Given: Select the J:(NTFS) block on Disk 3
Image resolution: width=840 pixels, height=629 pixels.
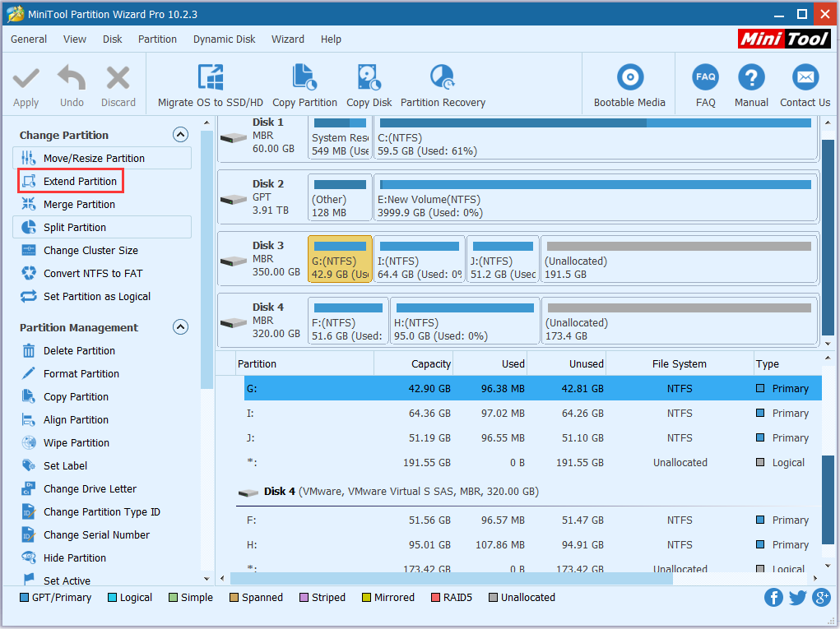Looking at the screenshot, I should pos(503,259).
